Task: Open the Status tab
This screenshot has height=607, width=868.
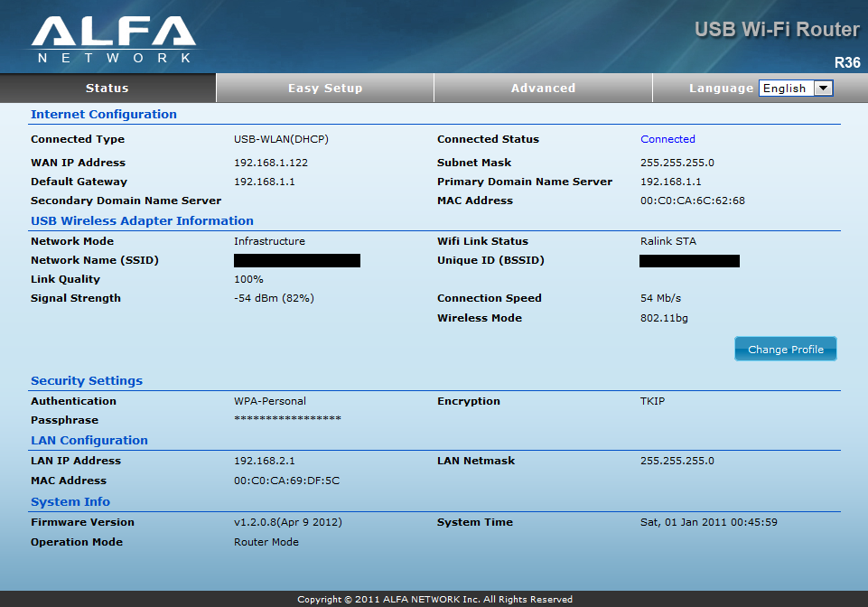Action: click(x=107, y=88)
